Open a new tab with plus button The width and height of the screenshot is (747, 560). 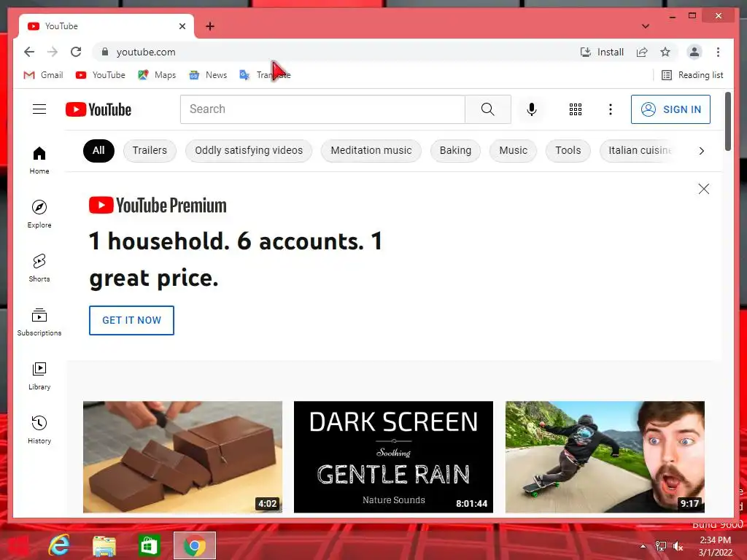[210, 26]
